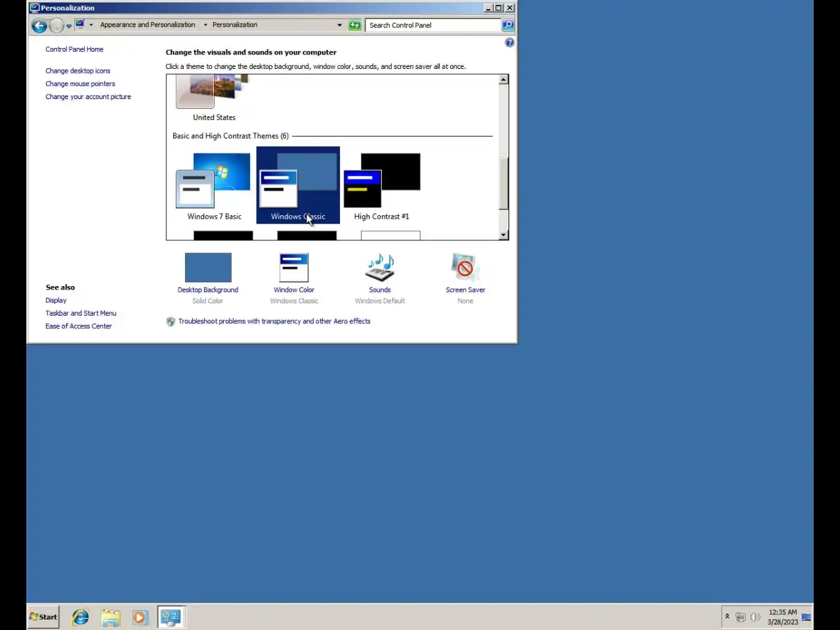Show hidden icons tray arrow

[727, 616]
